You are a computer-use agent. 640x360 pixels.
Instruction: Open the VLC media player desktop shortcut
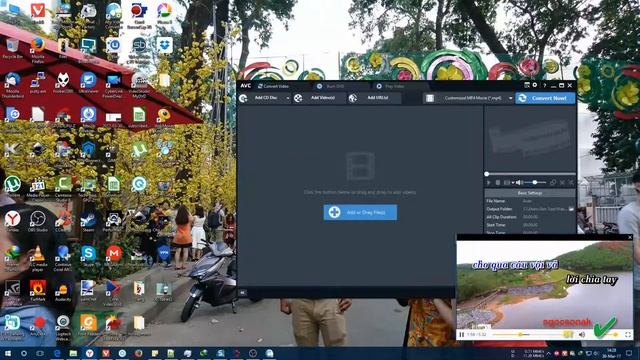pos(38,258)
